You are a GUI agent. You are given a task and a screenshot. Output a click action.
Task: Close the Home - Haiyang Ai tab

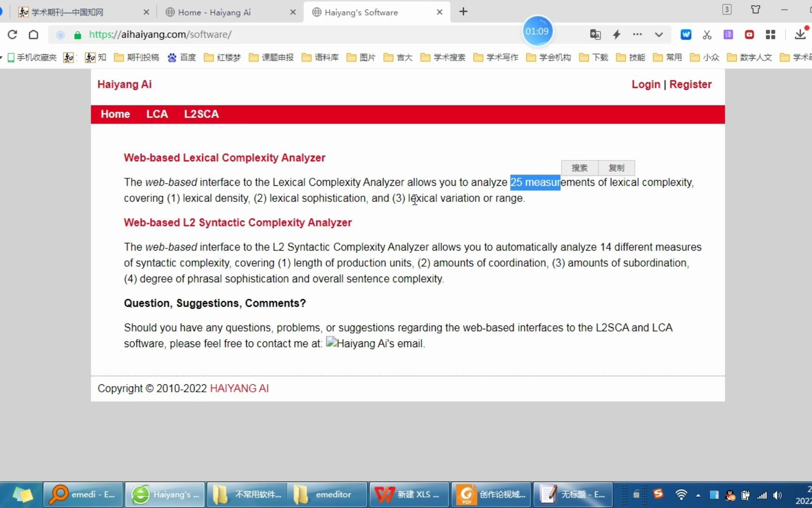(293, 12)
